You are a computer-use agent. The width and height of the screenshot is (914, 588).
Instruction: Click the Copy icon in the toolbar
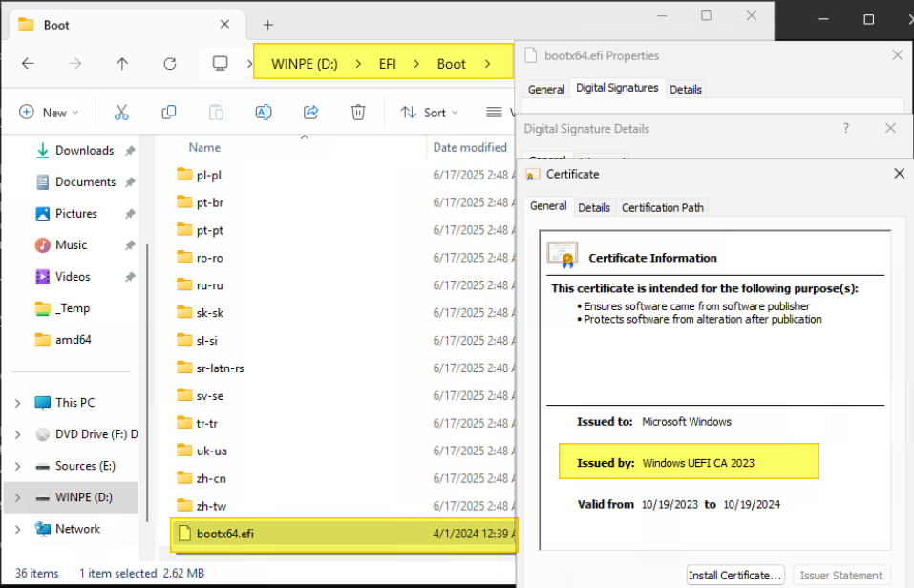[x=169, y=112]
